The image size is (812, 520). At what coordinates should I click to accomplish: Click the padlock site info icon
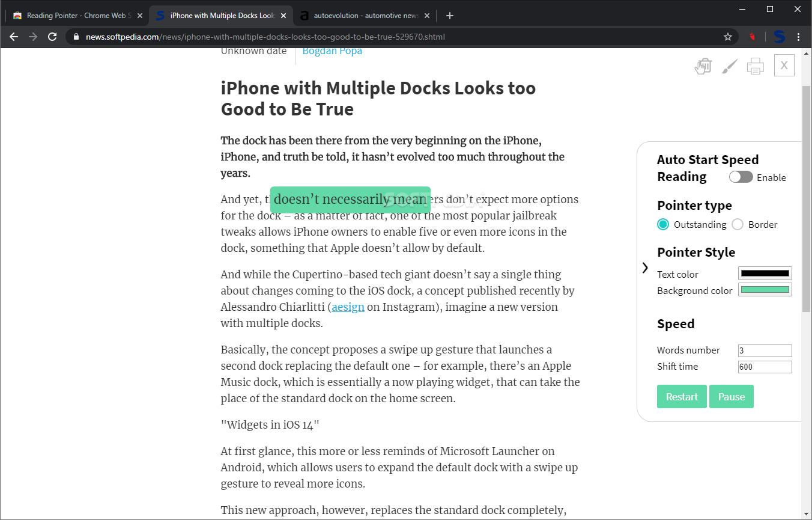point(76,37)
